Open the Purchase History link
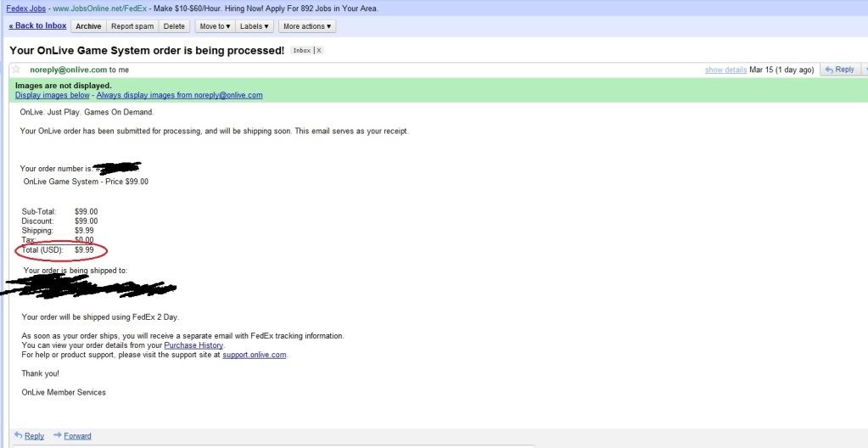 [x=193, y=345]
